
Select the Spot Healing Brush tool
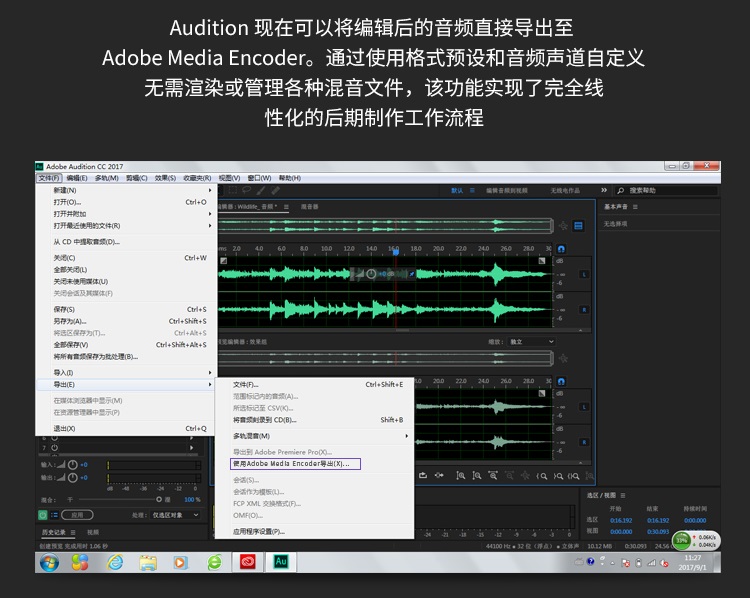pos(275,190)
